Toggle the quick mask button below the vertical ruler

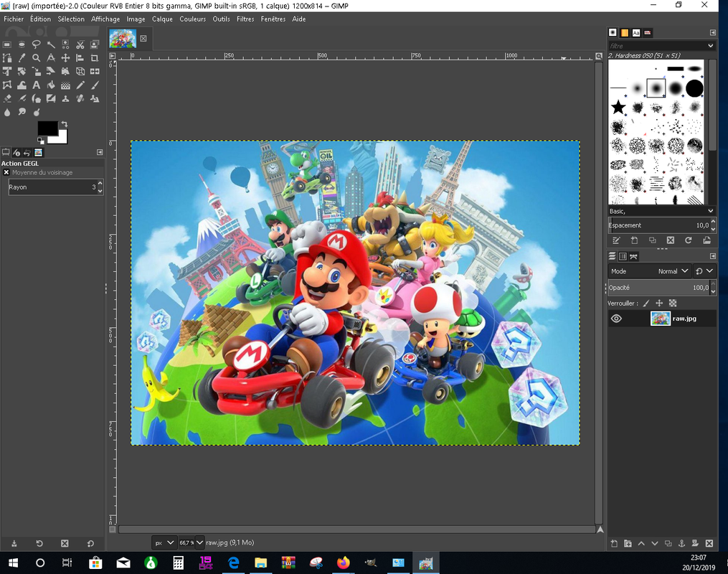click(x=113, y=529)
